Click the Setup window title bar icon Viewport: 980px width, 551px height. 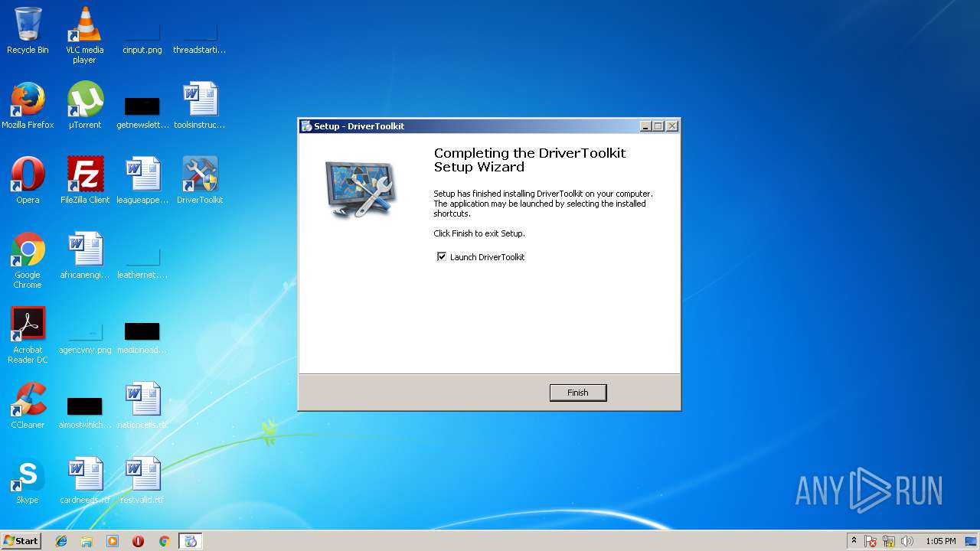(x=306, y=126)
